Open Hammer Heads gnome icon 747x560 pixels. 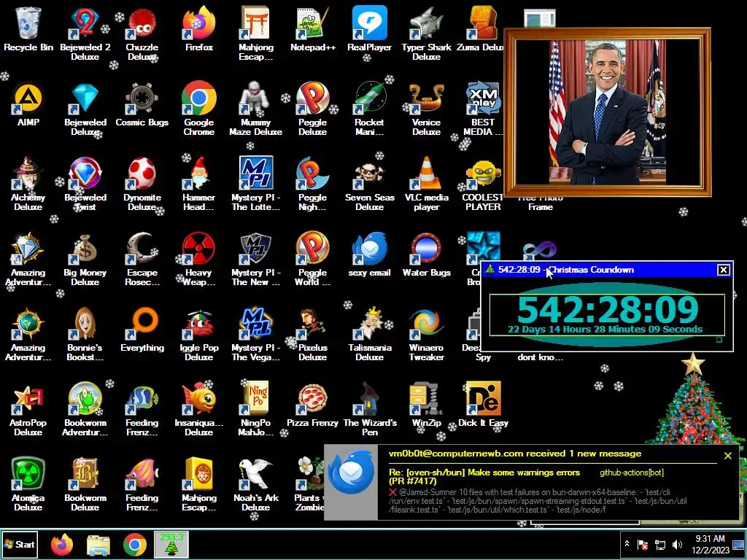(x=199, y=183)
